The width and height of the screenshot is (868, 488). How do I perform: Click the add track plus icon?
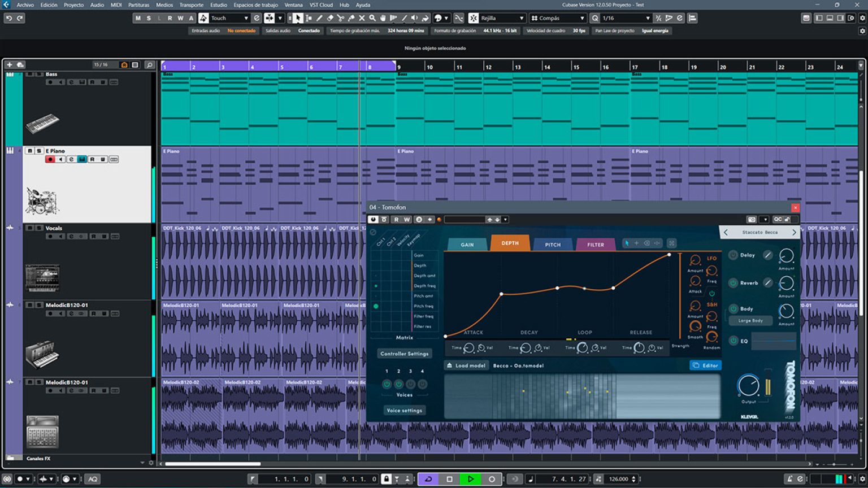point(10,65)
